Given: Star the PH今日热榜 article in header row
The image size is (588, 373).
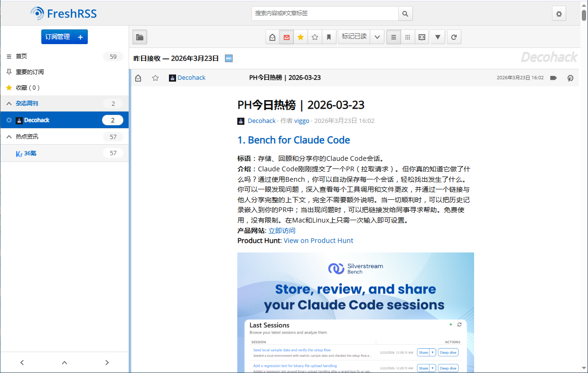Looking at the screenshot, I should coord(155,78).
